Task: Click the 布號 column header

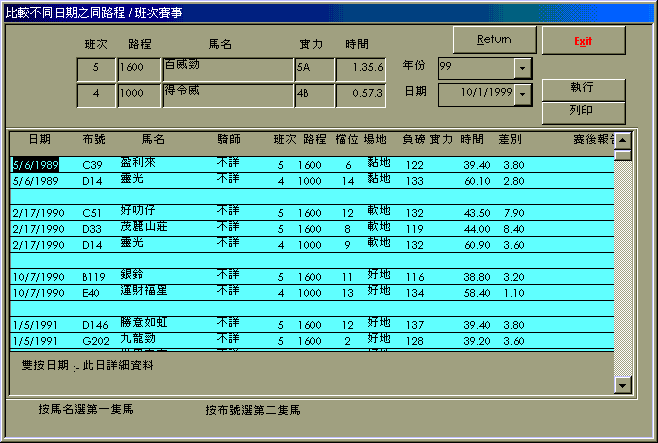Action: pos(94,139)
